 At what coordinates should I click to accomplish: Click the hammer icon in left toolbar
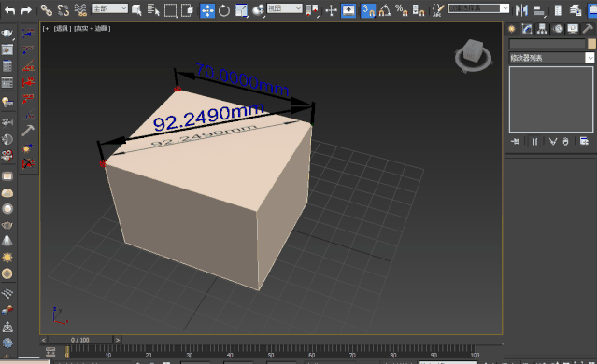click(28, 130)
